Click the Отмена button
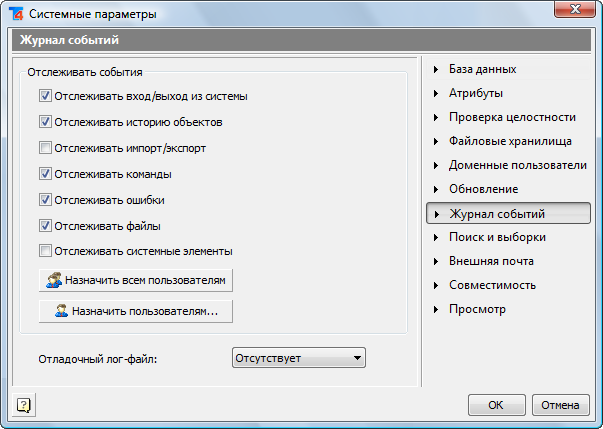 pyautogui.click(x=560, y=405)
